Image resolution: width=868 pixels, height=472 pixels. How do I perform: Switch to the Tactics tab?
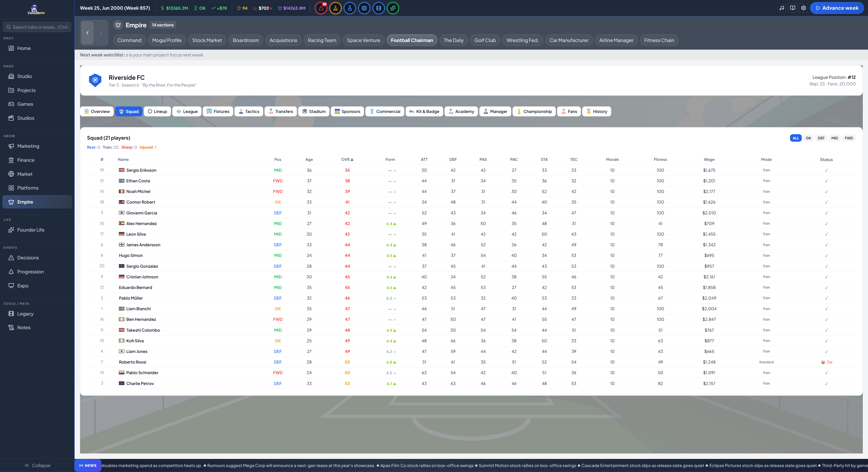click(x=249, y=111)
